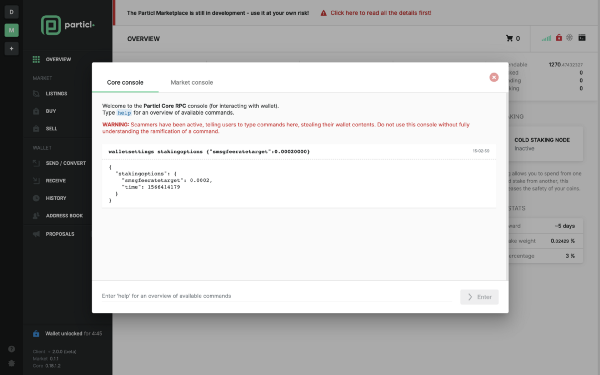The height and width of the screenshot is (375, 600).
Task: Add a new wallet with plus icon
Action: click(11, 49)
